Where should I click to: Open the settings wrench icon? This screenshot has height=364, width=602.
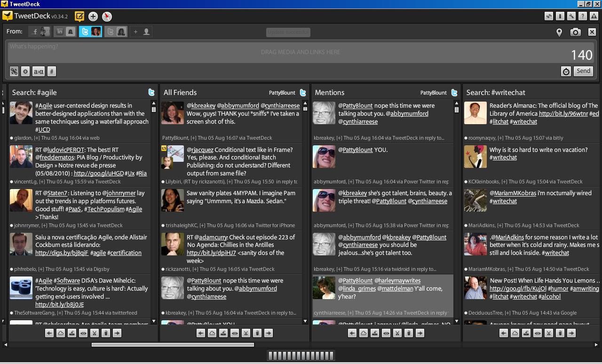click(571, 16)
